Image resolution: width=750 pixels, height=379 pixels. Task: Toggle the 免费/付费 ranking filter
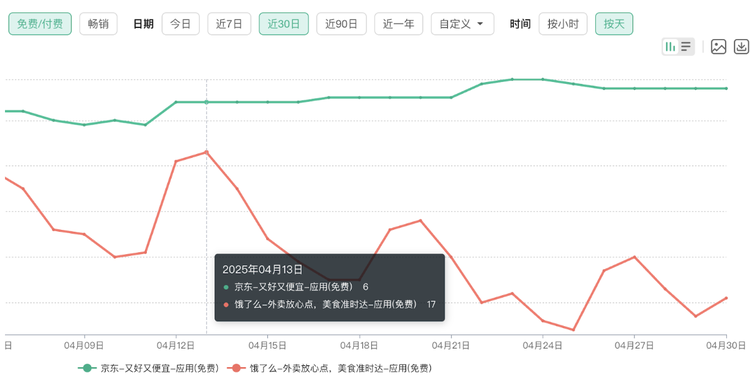(40, 24)
